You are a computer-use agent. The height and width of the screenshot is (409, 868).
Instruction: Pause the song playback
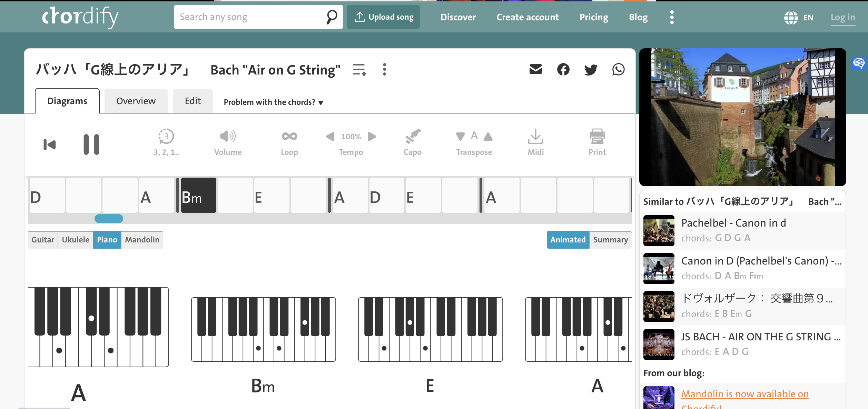click(x=91, y=144)
